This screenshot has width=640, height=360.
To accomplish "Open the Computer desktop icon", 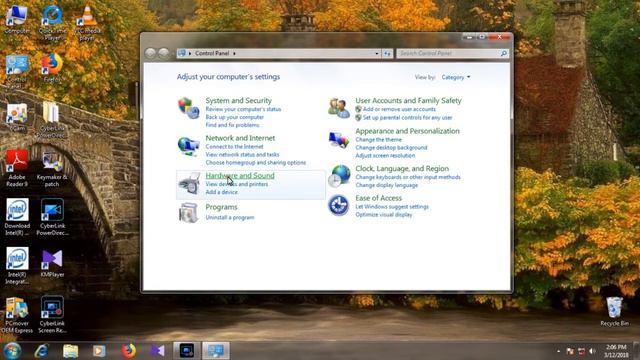I will click(x=17, y=19).
